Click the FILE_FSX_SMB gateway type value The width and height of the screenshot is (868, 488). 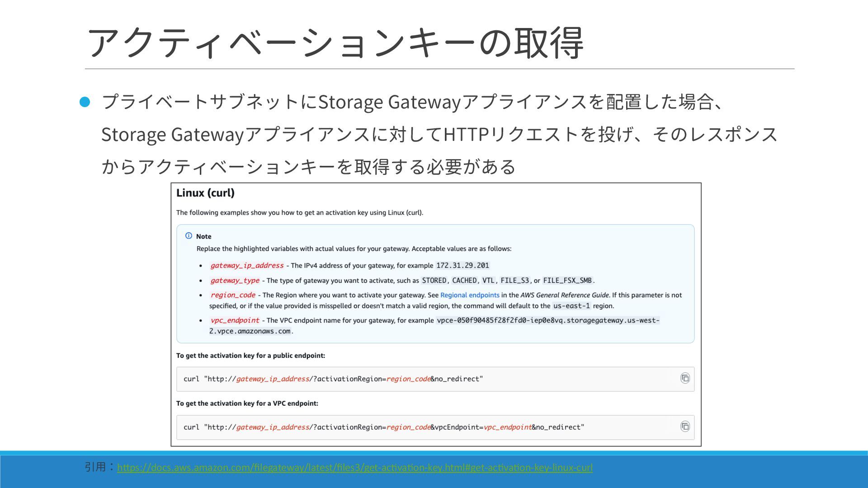pyautogui.click(x=567, y=280)
